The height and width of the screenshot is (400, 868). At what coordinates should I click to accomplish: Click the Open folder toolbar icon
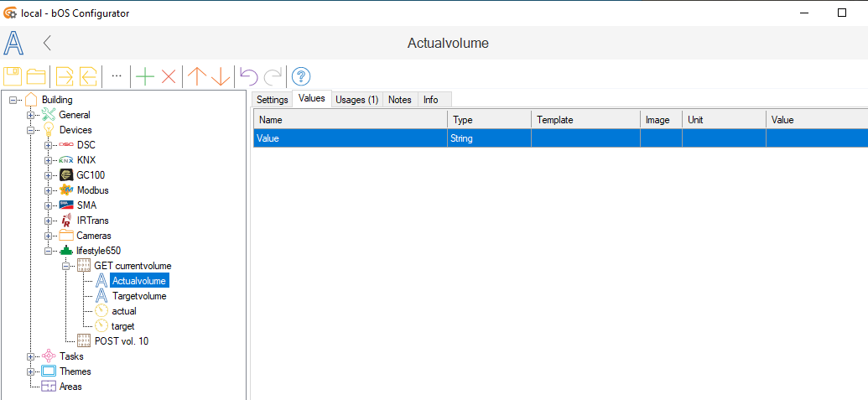(36, 76)
